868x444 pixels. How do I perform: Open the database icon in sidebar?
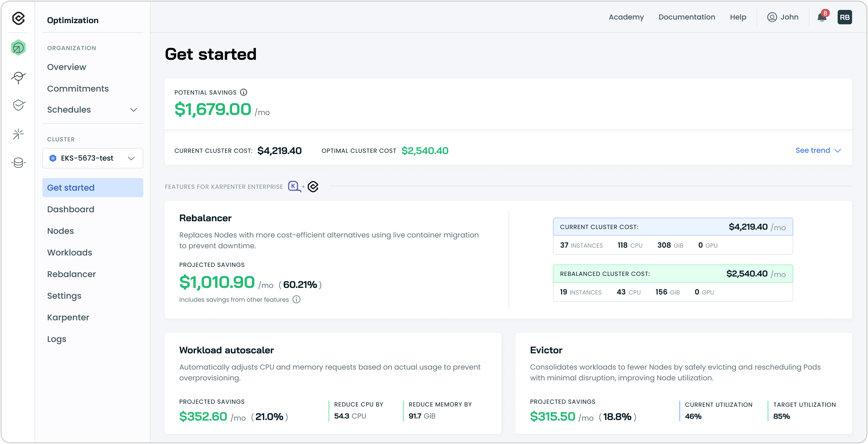[18, 163]
